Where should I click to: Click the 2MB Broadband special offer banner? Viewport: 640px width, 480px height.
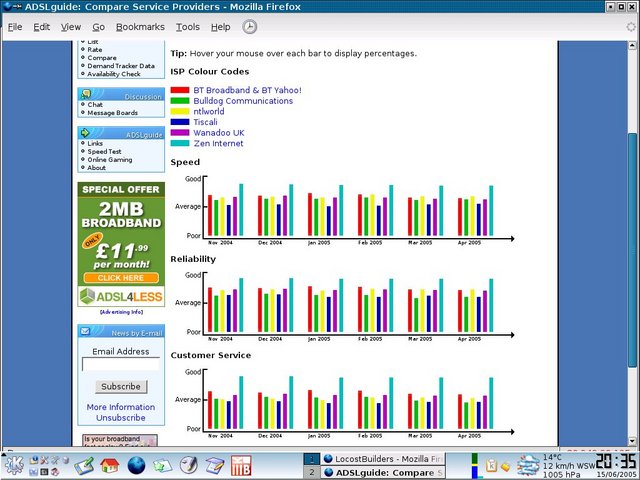tap(121, 233)
